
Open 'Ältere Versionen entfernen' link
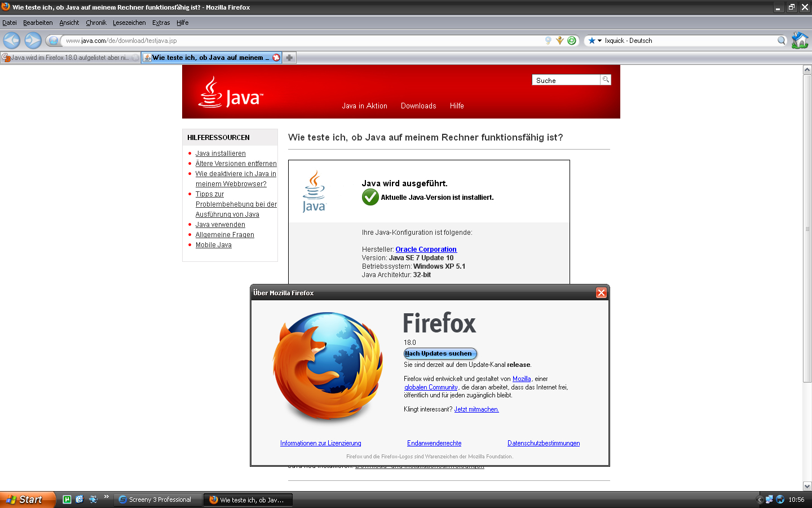coord(236,164)
